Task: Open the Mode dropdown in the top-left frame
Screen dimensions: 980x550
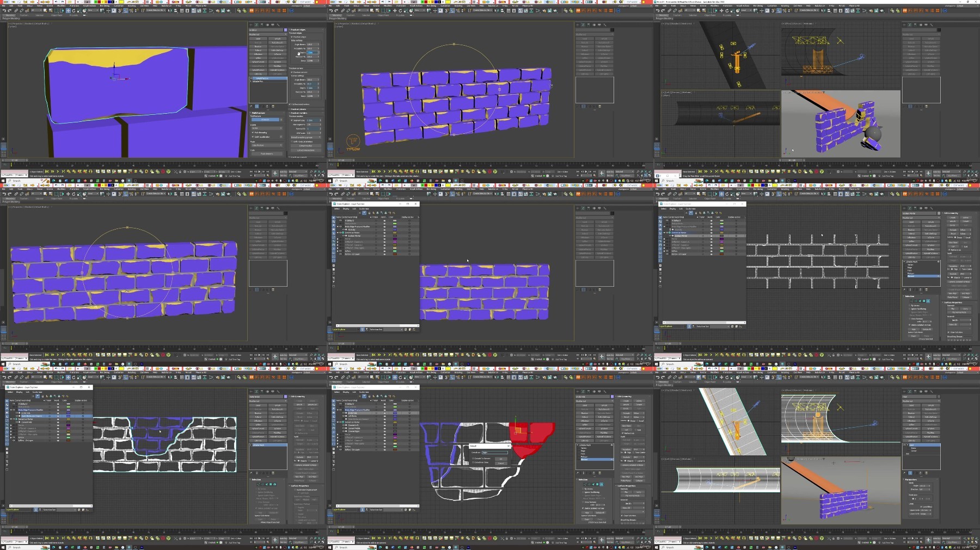Action: pos(267,145)
